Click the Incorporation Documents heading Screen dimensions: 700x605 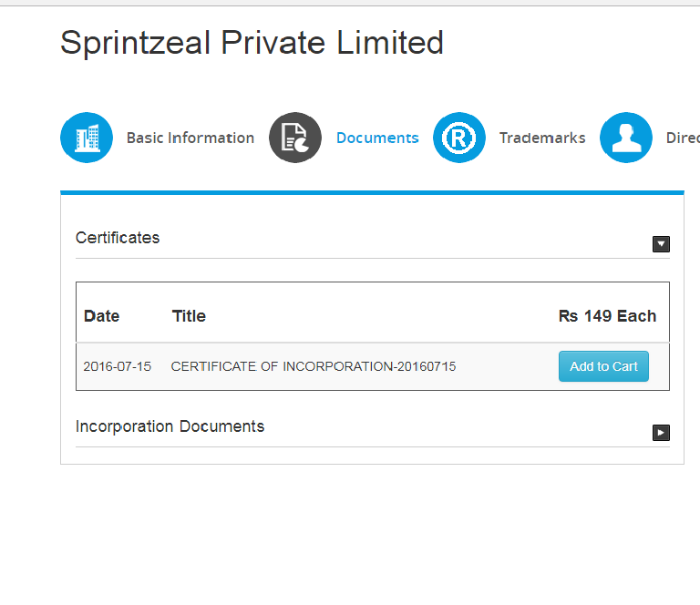pos(170,426)
